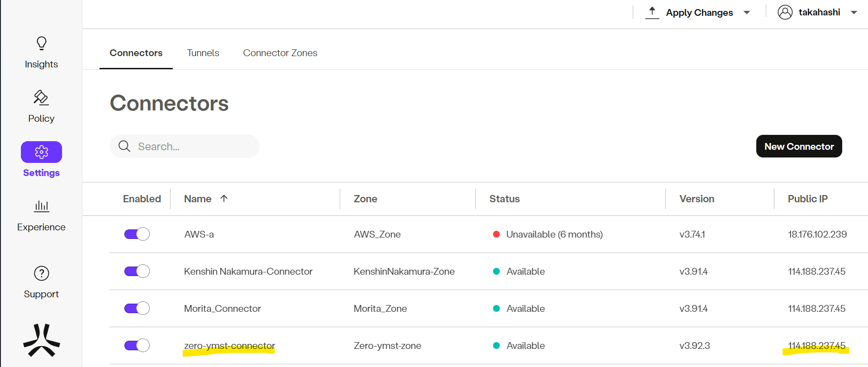
Task: Click the New Connector button
Action: tap(799, 146)
